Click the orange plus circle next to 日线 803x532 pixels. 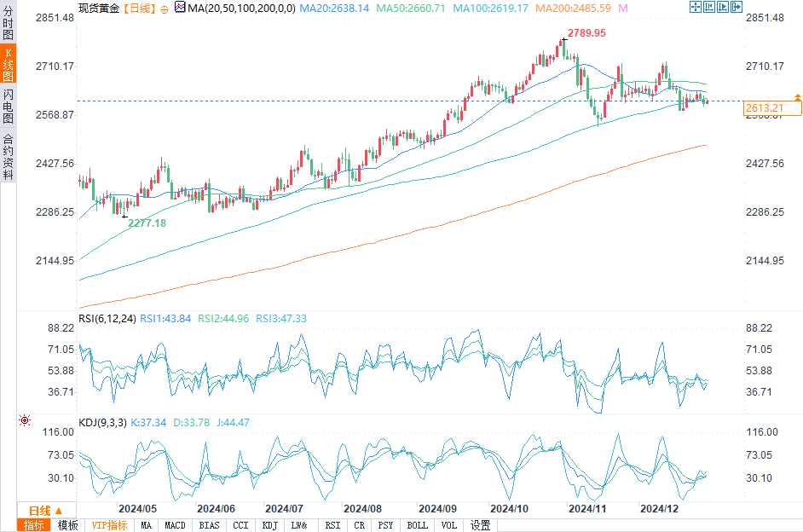point(165,9)
